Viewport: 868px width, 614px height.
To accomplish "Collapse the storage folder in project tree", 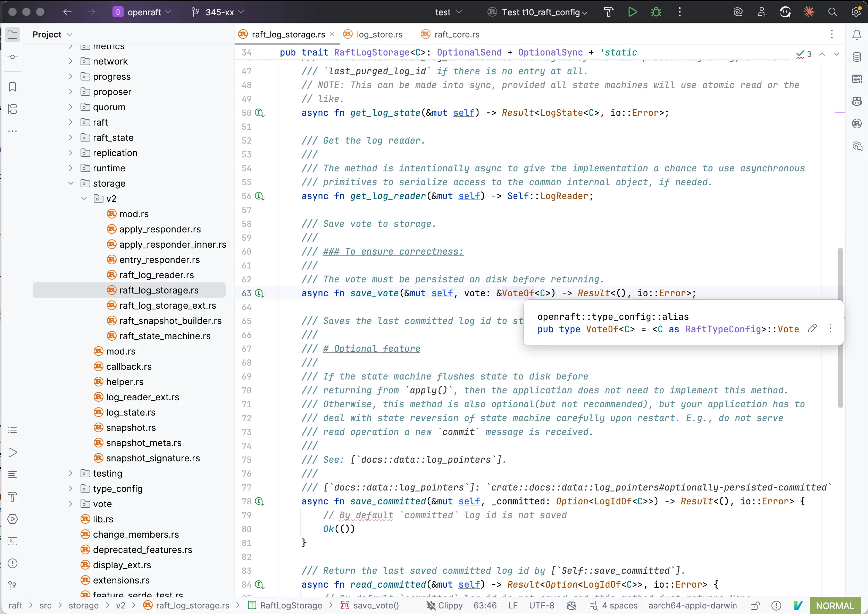I will [x=71, y=184].
